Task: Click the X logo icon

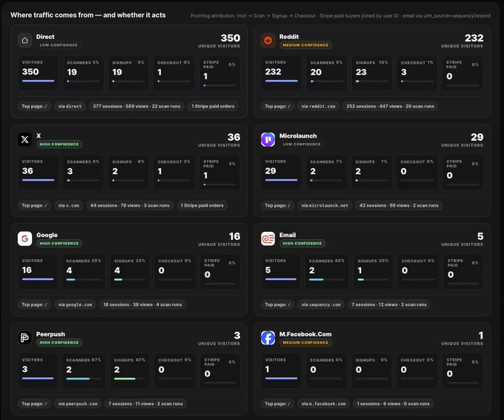Action: (24, 139)
